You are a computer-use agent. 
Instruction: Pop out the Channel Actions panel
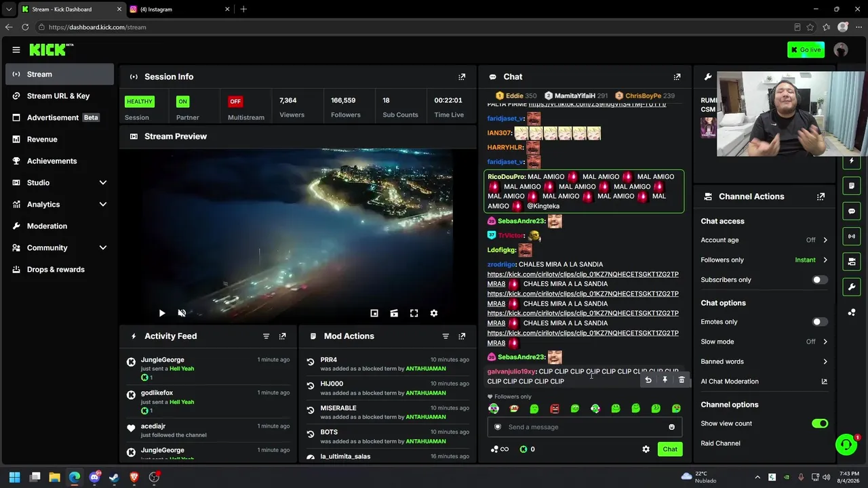coord(821,197)
